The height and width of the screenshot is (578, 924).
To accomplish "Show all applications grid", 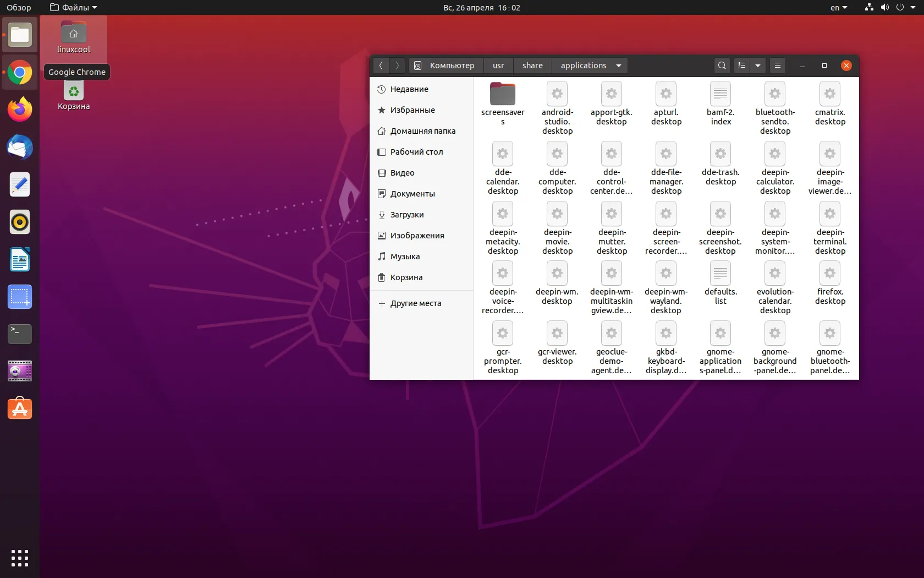I will tap(20, 558).
